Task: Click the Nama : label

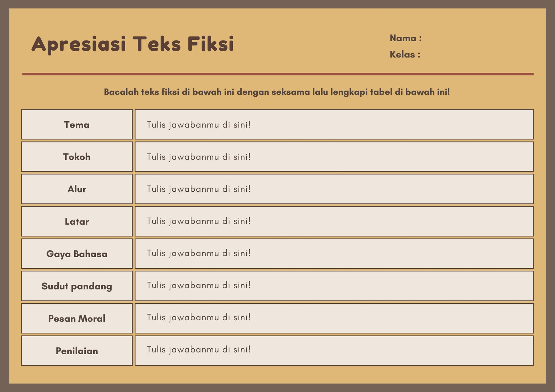Action: pos(405,38)
